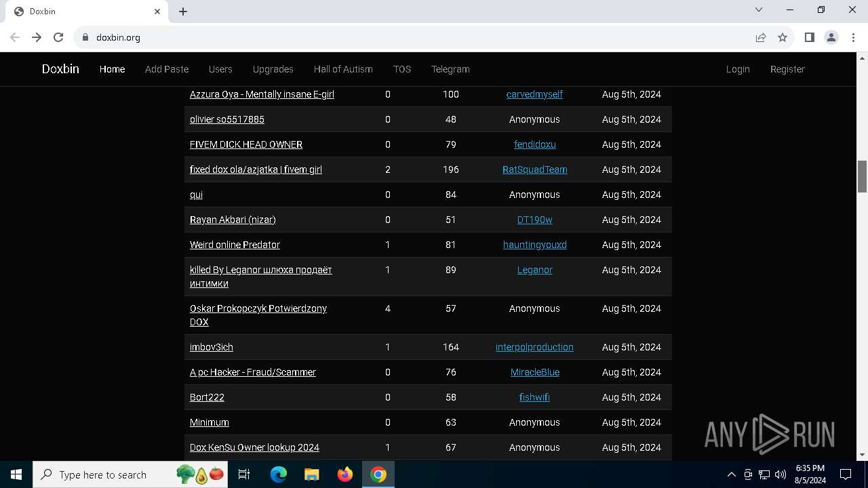Open the Add Paste nav item
Viewport: 868px width, 488px height.
(167, 69)
